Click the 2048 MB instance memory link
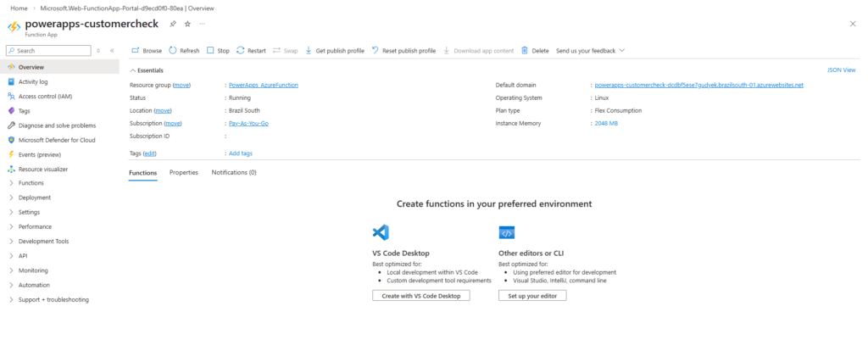The image size is (868, 345). (606, 124)
